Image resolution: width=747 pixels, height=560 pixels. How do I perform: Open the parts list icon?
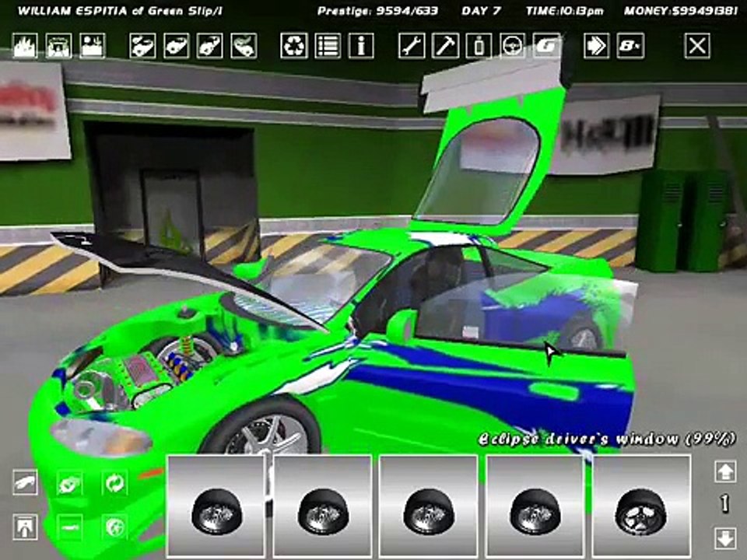click(x=328, y=46)
